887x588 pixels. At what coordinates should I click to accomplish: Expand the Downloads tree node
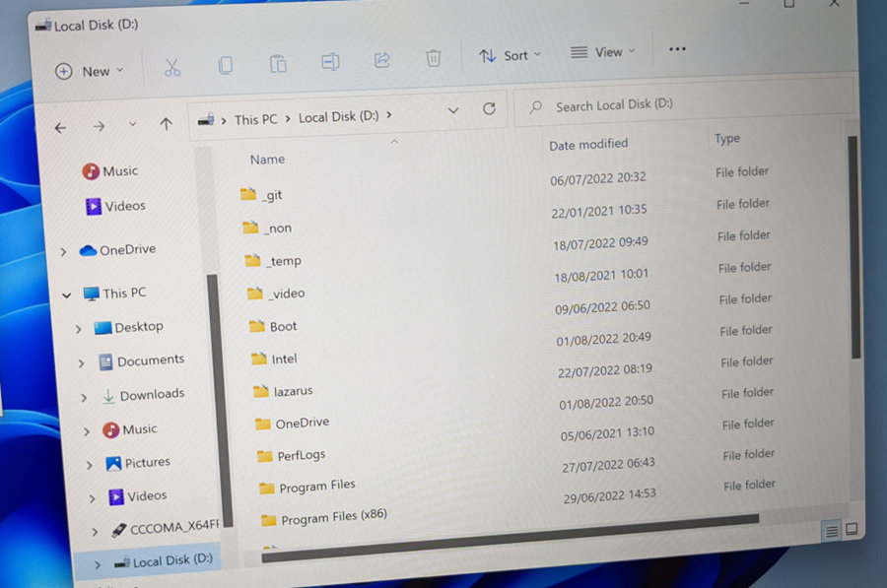tap(84, 398)
